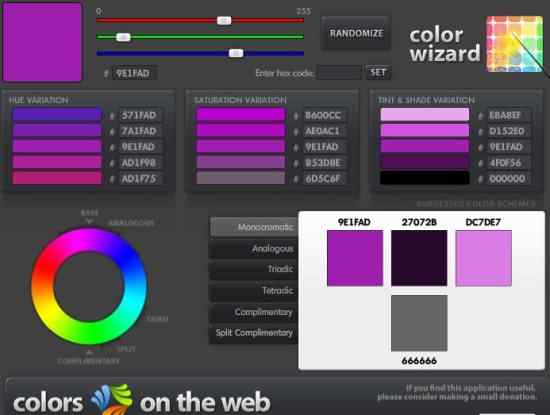Click the 666666 gray scheme square

(x=419, y=323)
